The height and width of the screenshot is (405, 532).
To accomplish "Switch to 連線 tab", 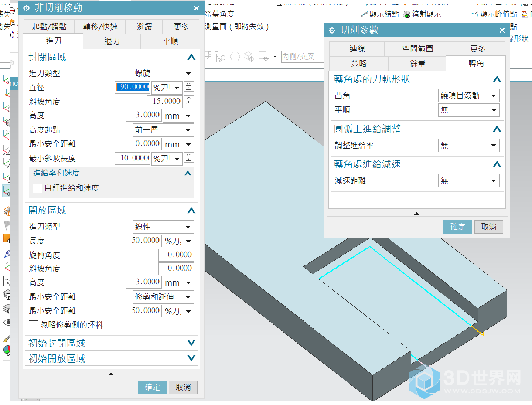I will pos(357,49).
